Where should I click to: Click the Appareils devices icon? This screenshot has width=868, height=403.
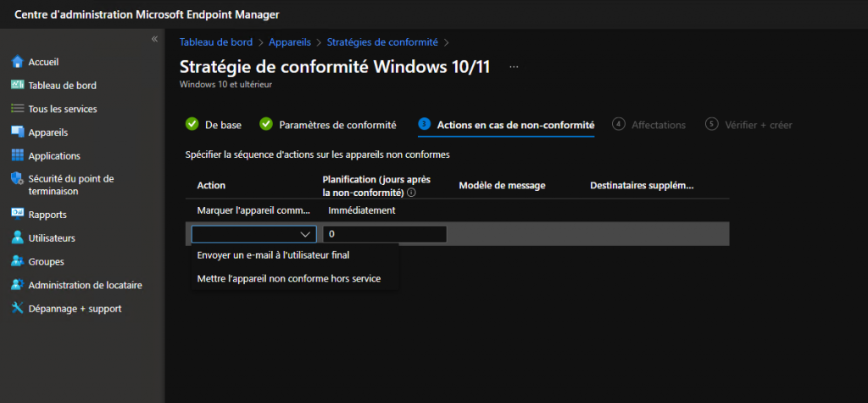[x=18, y=132]
